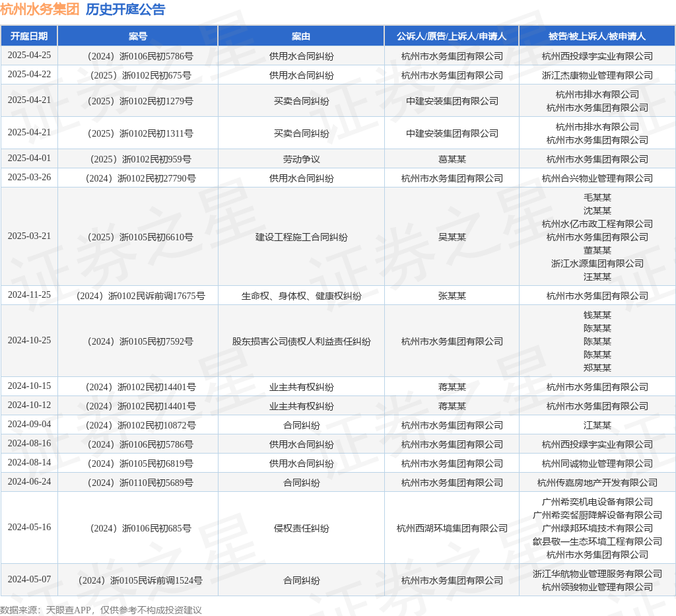Click case number (2025)浙0102民初1311号
Screen dimensions: 676x616
tap(141, 133)
